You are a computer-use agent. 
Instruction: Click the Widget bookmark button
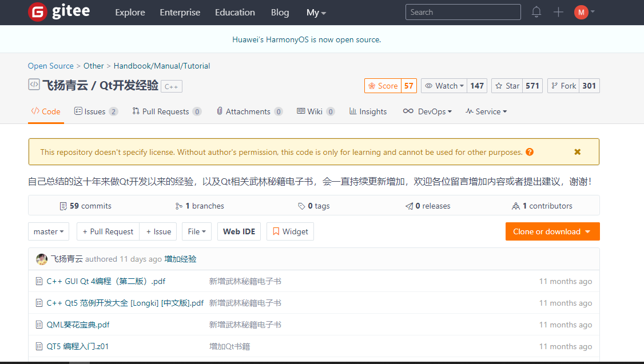coord(290,231)
